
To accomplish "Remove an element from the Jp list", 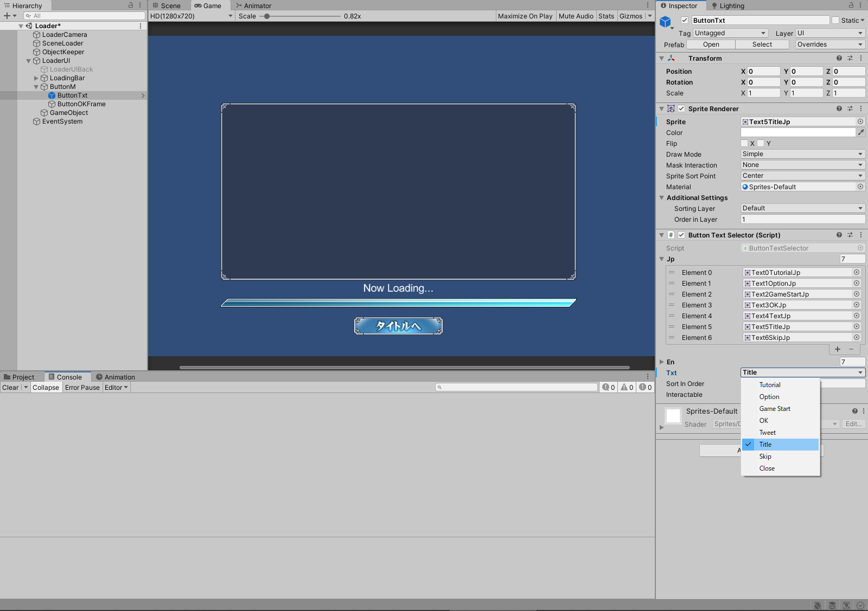I will click(851, 349).
